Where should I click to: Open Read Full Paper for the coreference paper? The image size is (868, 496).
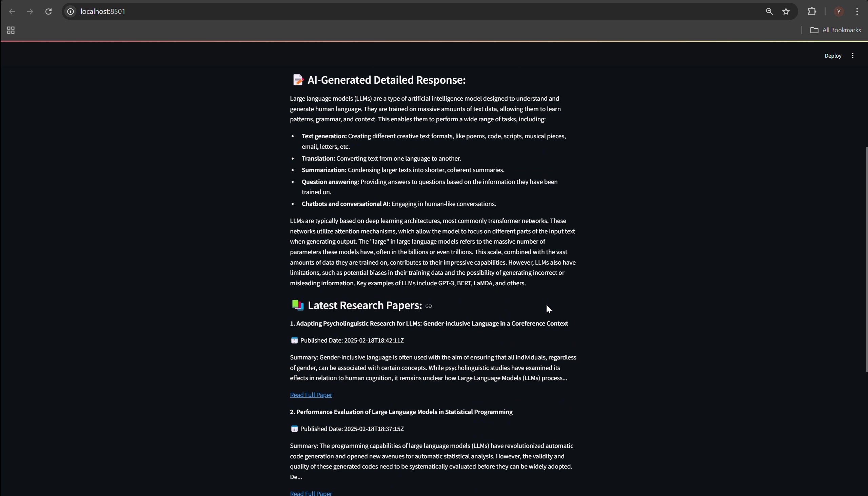[x=311, y=395]
